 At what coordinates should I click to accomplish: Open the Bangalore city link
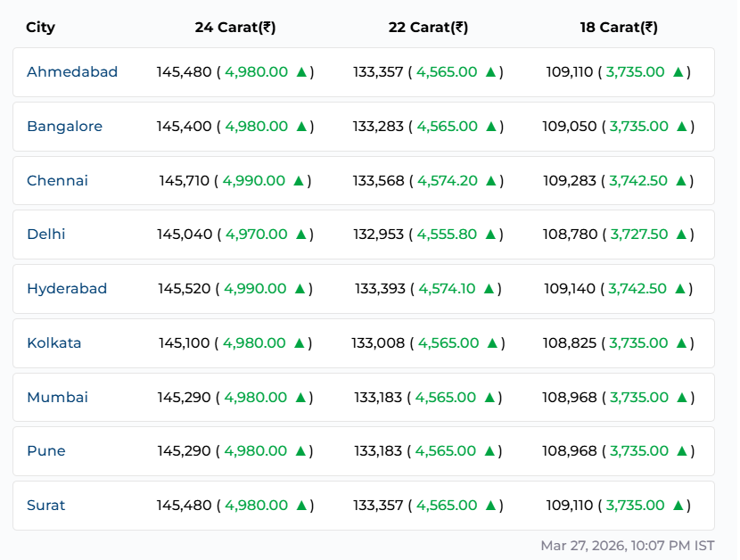64,127
